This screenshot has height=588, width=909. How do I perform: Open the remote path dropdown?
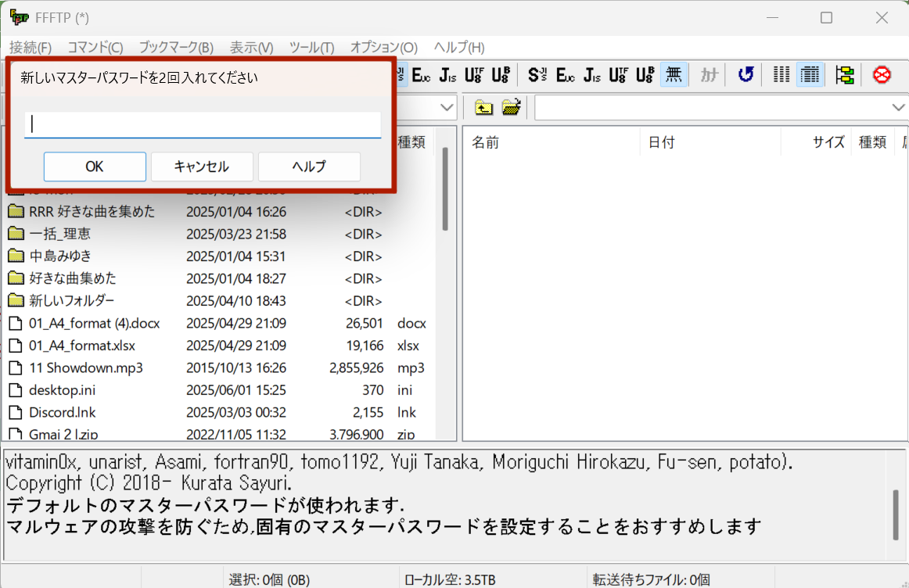(x=898, y=107)
